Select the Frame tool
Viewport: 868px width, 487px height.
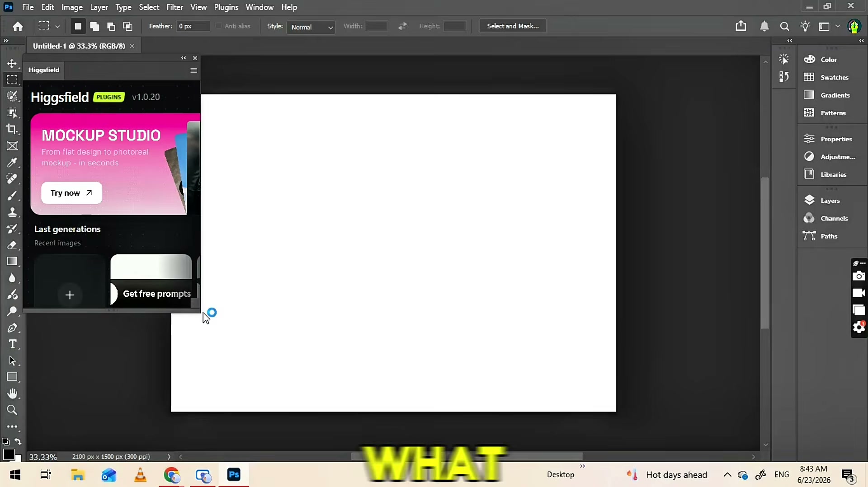[x=12, y=146]
